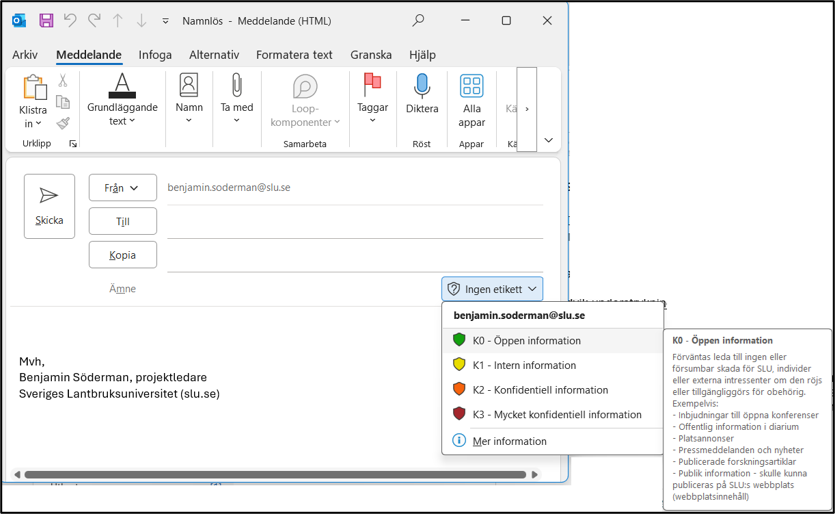
Task: Select the Meddelande ribbon tab
Action: click(x=89, y=55)
